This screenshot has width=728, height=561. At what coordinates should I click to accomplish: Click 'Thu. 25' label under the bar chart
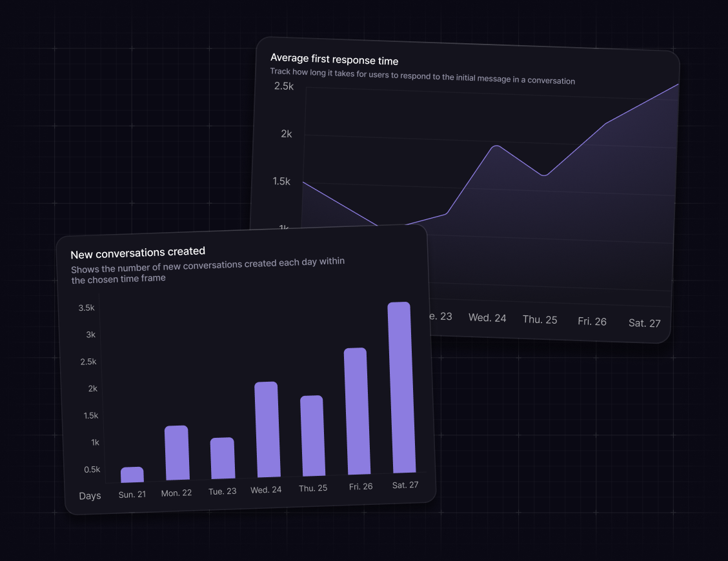tap(313, 488)
